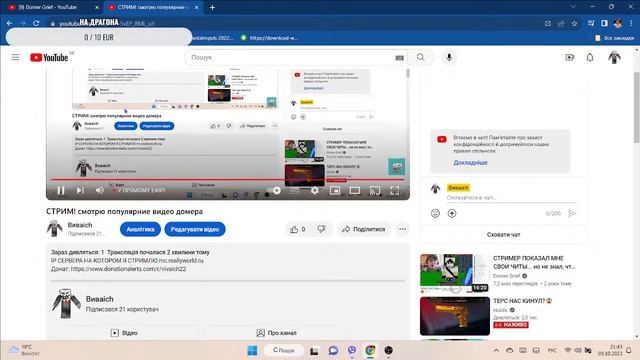640x360 pixels.
Task: Click the Поділитися share button
Action: [364, 229]
